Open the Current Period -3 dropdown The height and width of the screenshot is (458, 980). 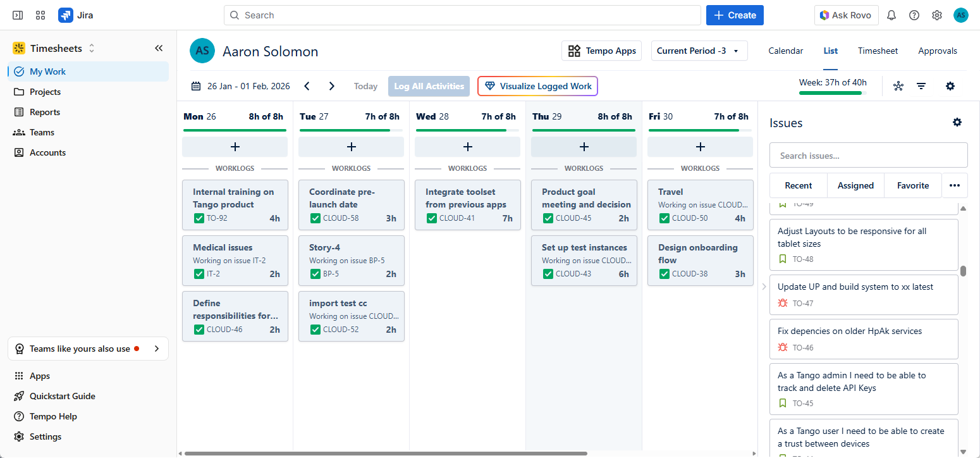(699, 51)
